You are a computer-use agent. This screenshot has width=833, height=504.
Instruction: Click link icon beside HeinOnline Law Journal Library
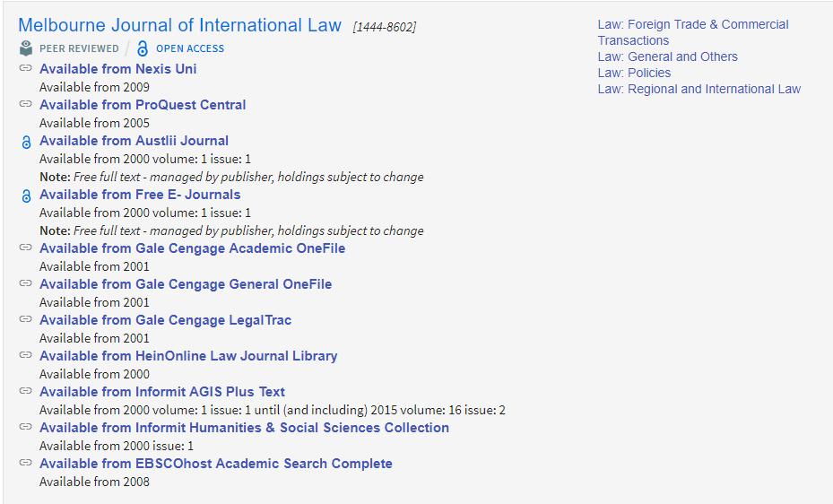[25, 355]
